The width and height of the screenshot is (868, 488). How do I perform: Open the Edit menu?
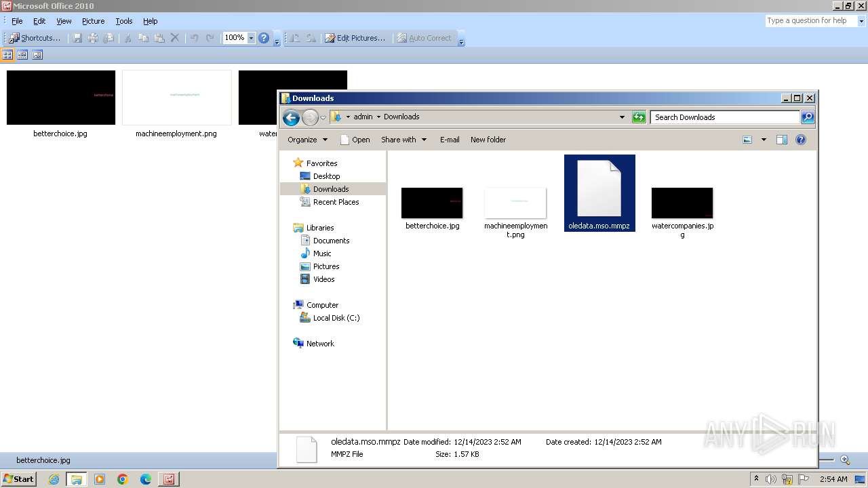39,21
